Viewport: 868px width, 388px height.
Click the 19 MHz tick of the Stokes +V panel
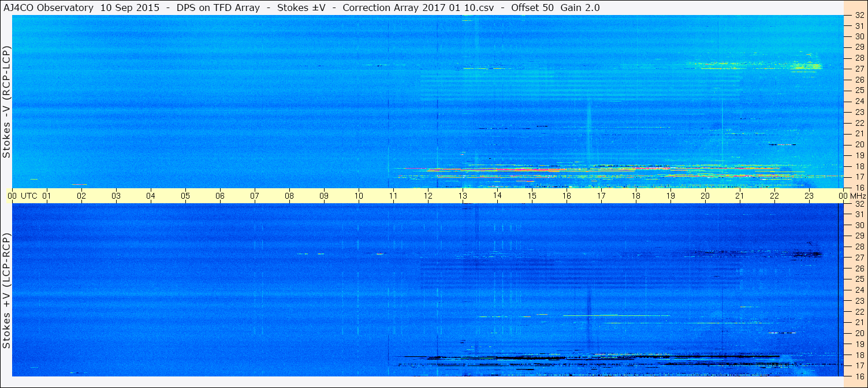859,344
